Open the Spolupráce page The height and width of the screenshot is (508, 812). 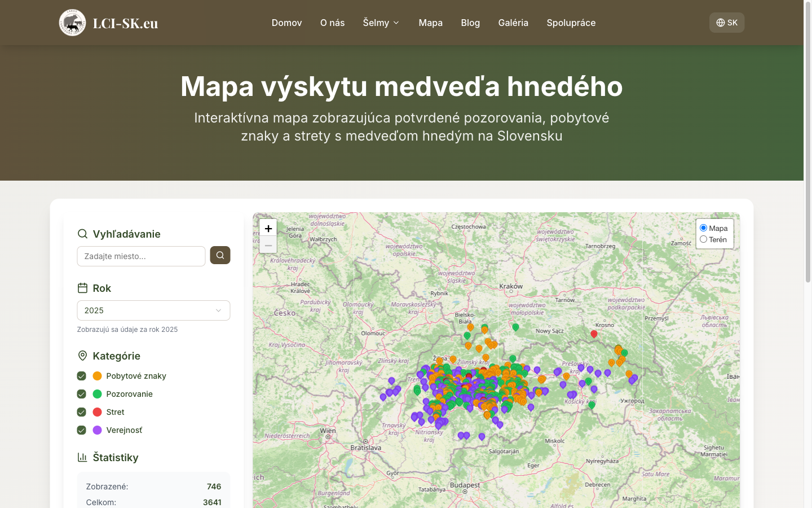[571, 23]
